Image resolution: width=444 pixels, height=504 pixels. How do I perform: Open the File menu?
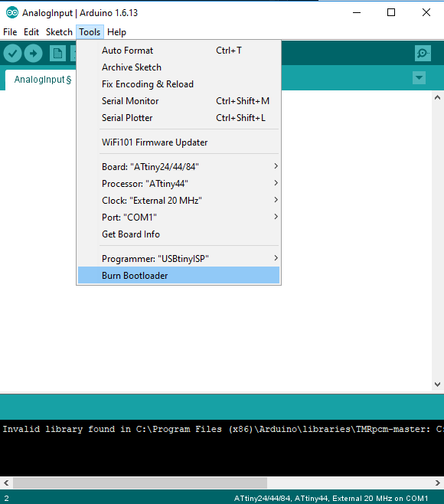(10, 32)
